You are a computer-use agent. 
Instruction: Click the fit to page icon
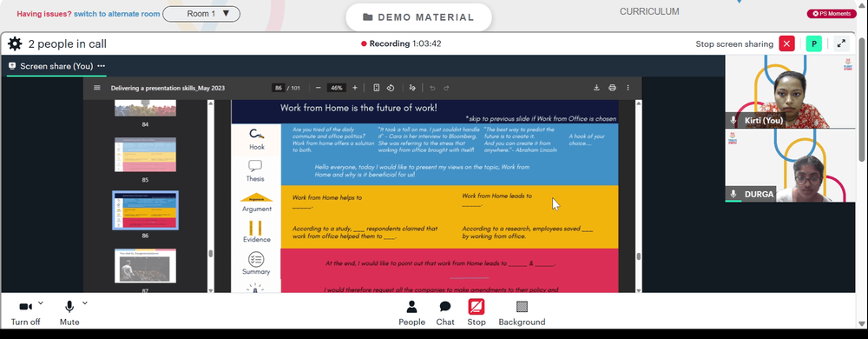(377, 88)
